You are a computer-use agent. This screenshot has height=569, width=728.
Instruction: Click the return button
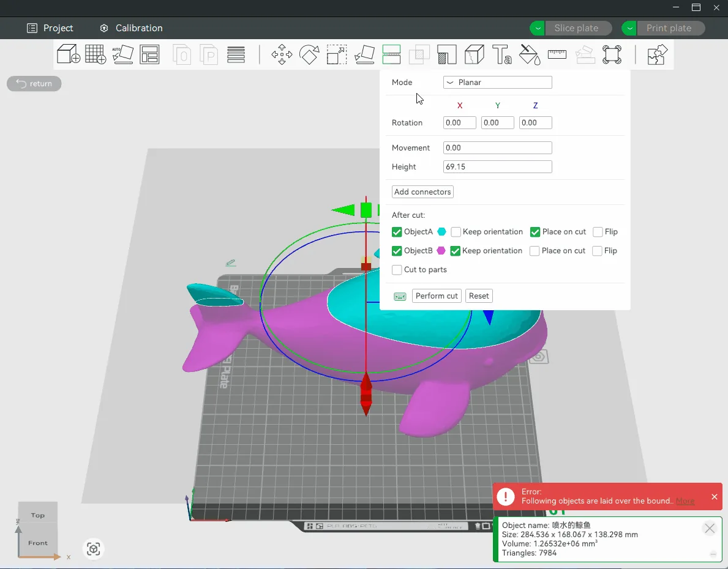tap(34, 84)
